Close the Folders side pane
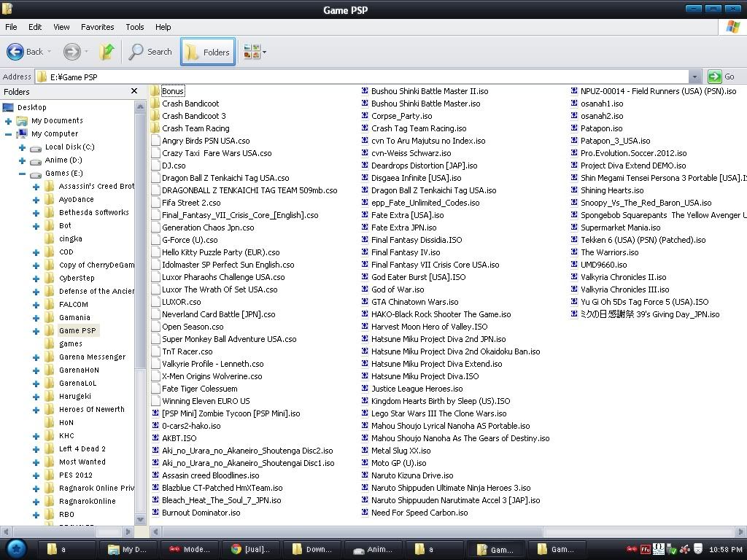Image resolution: width=747 pixels, height=560 pixels. click(134, 91)
